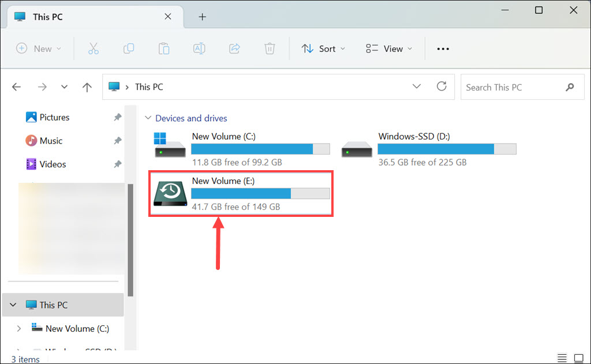This screenshot has height=364, width=591.
Task: Click the Copy icon in toolbar
Action: [129, 49]
